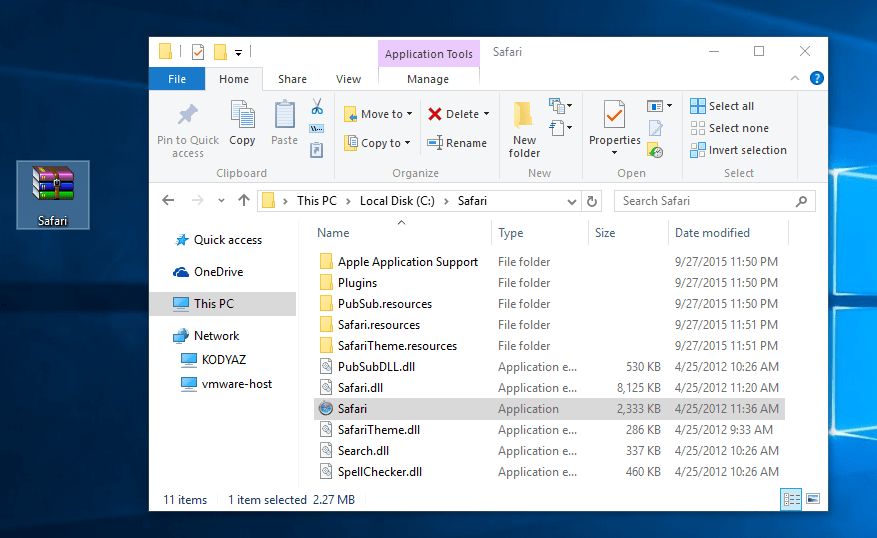Screen dimensions: 877x538
Task: Open the Quick Access Toolbar customize arrow
Action: (238, 53)
